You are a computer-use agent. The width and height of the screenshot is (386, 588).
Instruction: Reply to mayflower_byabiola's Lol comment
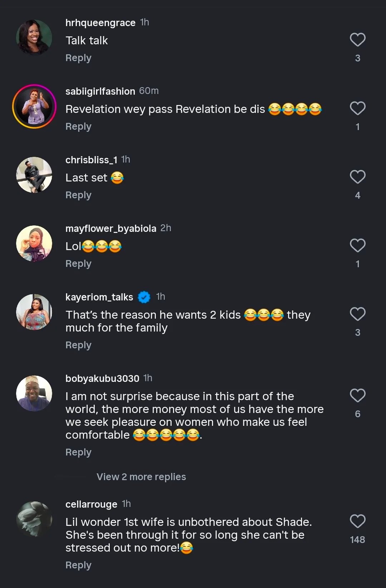click(x=78, y=264)
